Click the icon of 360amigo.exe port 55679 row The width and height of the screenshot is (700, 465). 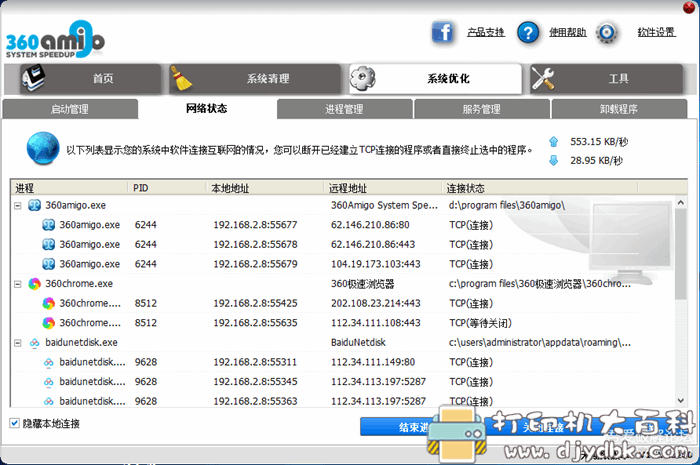[x=49, y=264]
